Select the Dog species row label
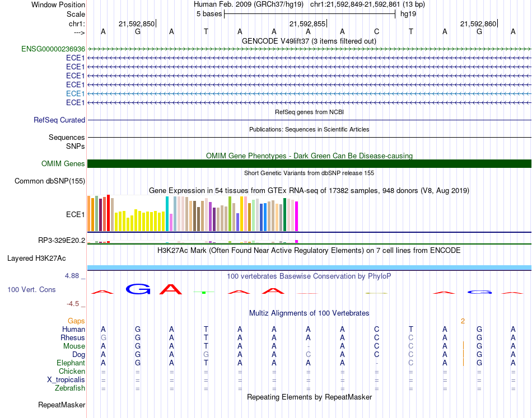The image size is (532, 418). (x=78, y=355)
